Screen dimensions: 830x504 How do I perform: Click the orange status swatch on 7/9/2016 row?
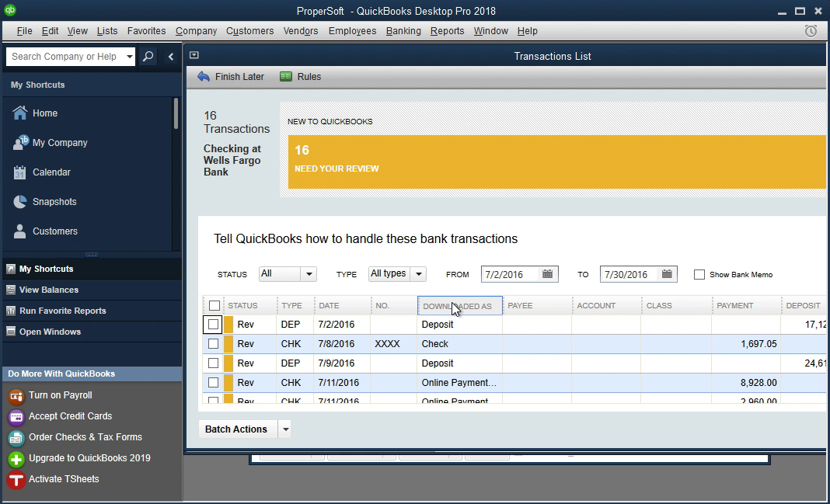pyautogui.click(x=228, y=363)
